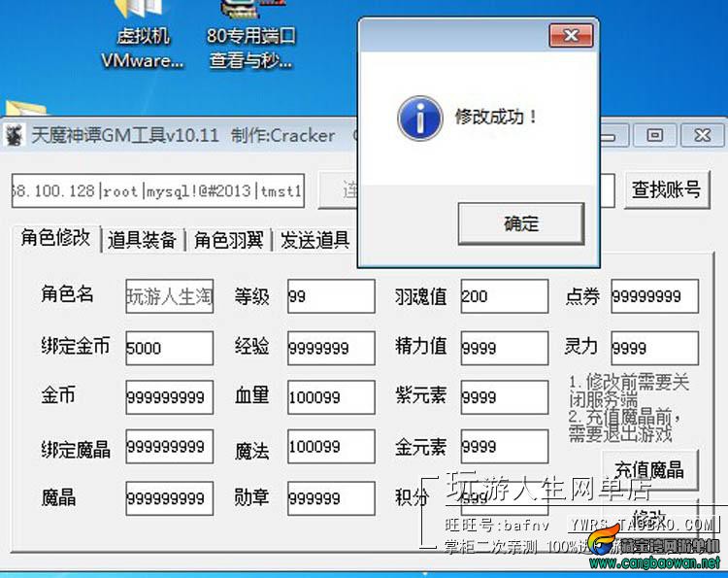This screenshot has height=578, width=728.
Task: Click the 灵力 input field
Action: (x=654, y=348)
